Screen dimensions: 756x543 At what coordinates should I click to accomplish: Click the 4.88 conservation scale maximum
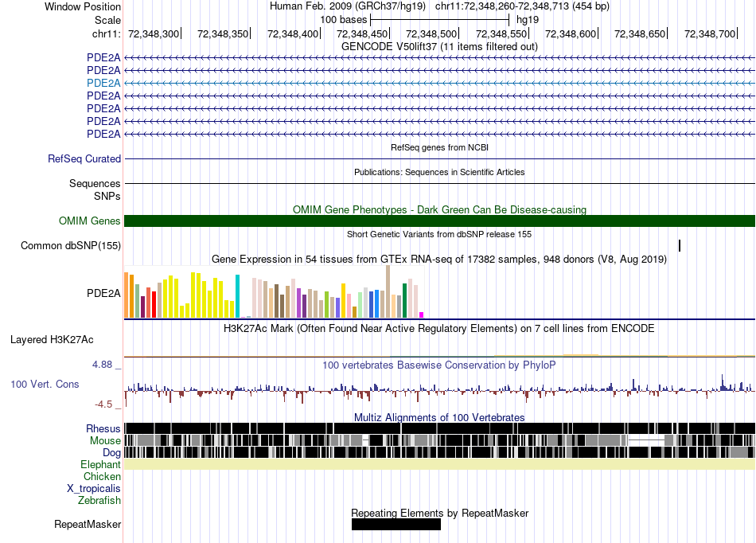pos(102,365)
